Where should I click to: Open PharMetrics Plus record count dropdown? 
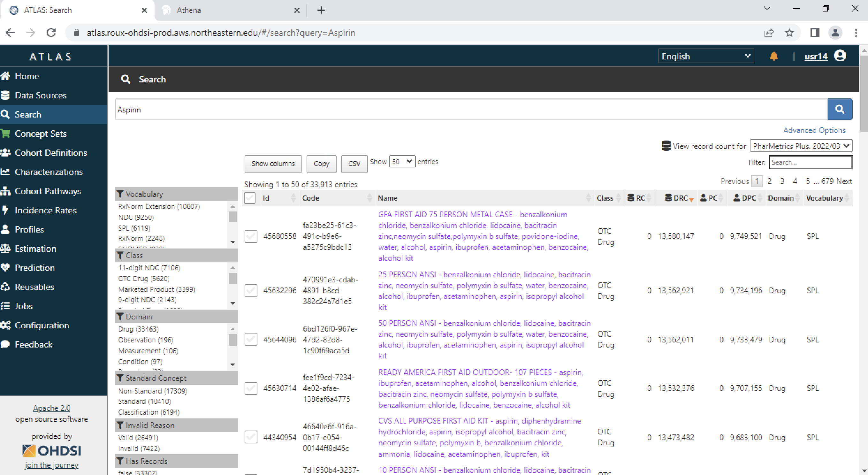click(x=801, y=146)
